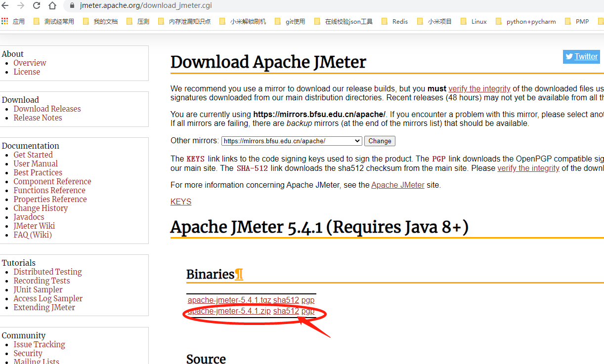Open the 测试经常用 bookmark folder
The image size is (604, 364).
53,21
